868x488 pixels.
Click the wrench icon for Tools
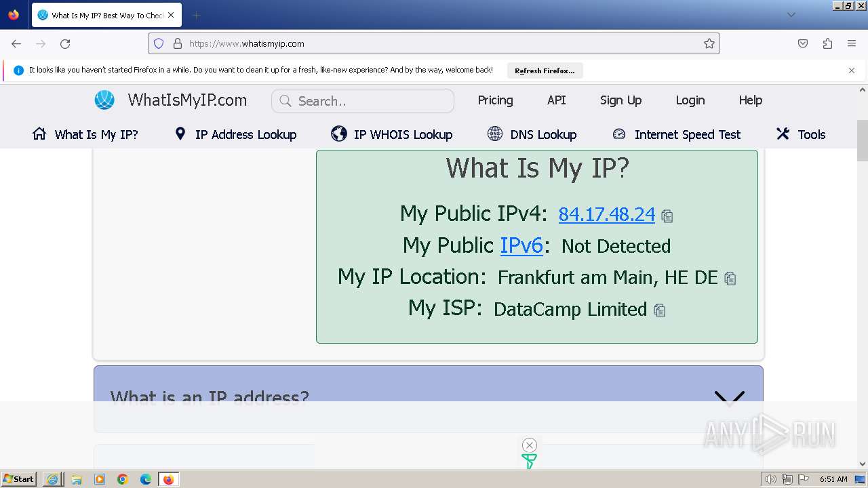point(783,134)
